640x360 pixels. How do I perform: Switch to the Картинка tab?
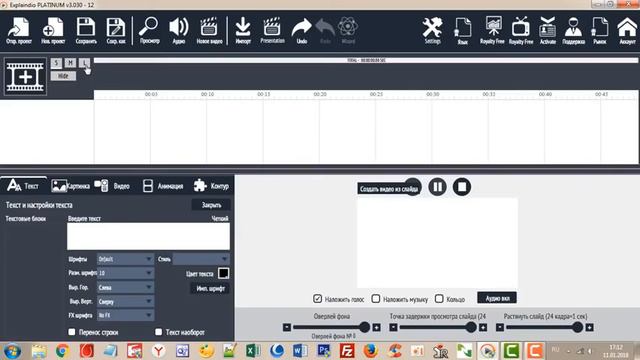pos(70,186)
